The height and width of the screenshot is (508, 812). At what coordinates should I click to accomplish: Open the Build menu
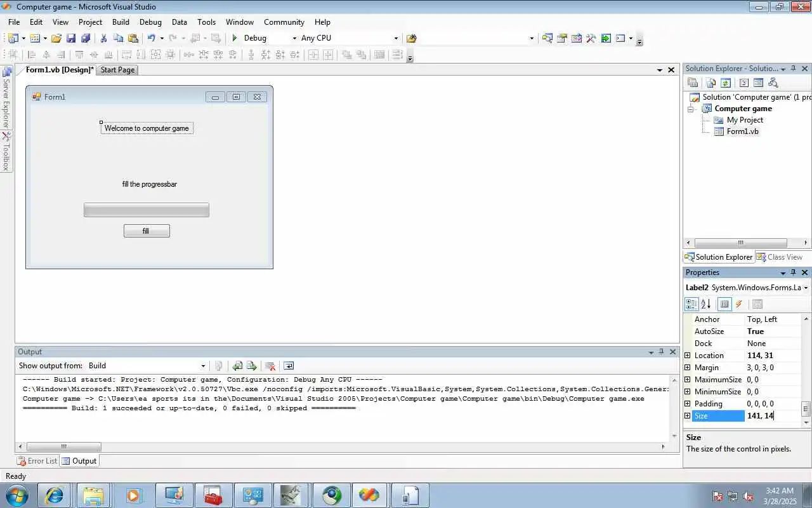point(121,22)
